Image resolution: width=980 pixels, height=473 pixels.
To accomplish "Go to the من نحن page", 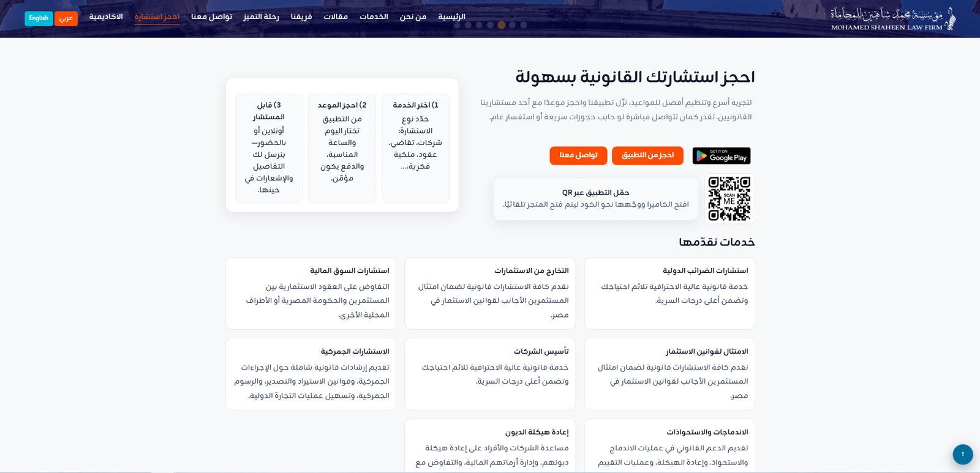I will [413, 17].
